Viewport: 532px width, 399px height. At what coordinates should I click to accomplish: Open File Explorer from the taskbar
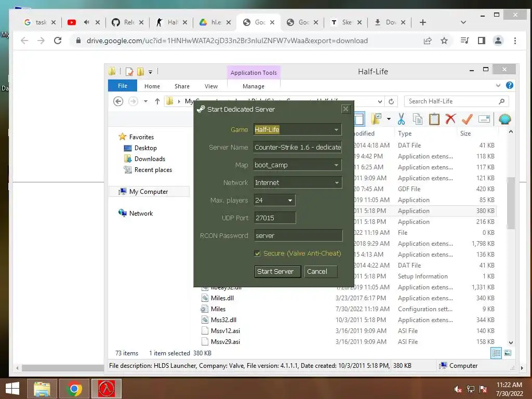tap(42, 389)
